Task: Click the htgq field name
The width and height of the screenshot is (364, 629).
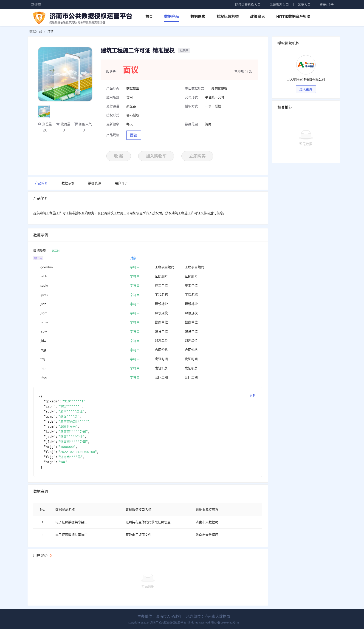Action: 44,377
